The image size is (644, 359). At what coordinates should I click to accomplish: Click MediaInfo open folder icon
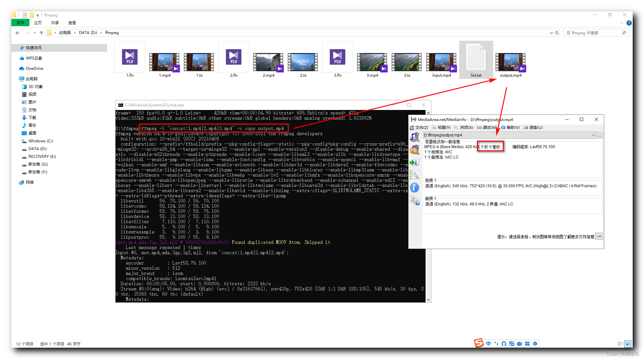[415, 150]
